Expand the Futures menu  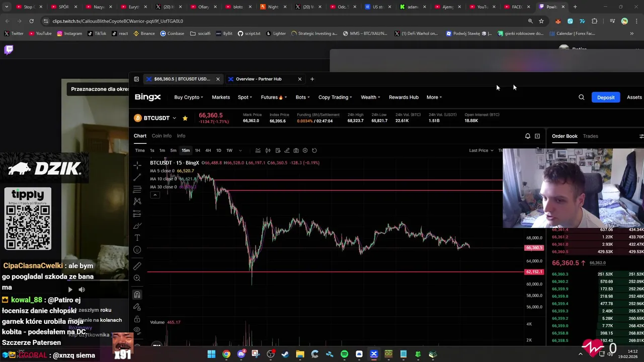click(274, 97)
